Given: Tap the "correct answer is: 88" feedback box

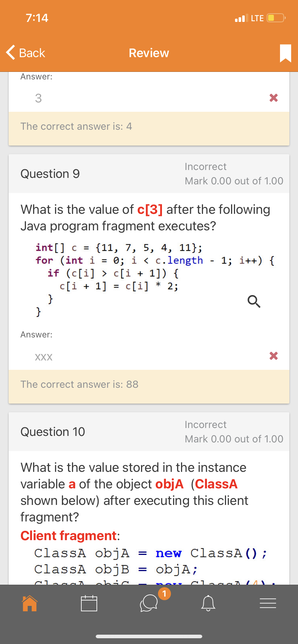Looking at the screenshot, I should tap(149, 385).
